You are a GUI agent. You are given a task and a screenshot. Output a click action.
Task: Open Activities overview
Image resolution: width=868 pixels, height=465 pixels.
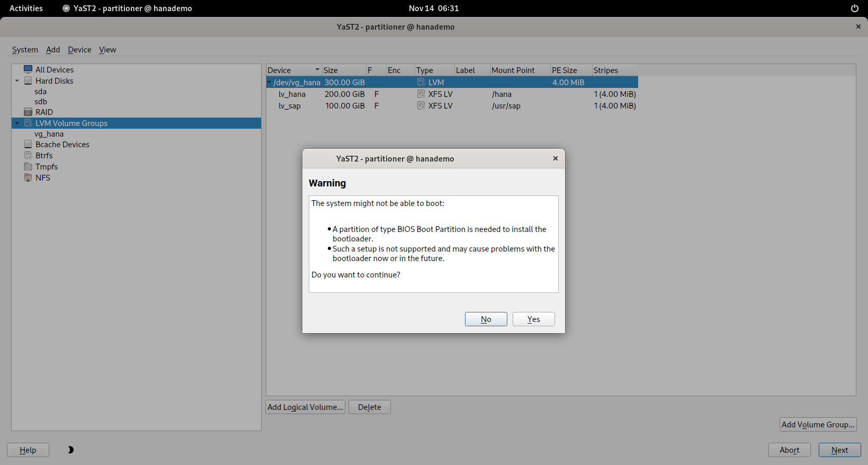click(x=26, y=8)
